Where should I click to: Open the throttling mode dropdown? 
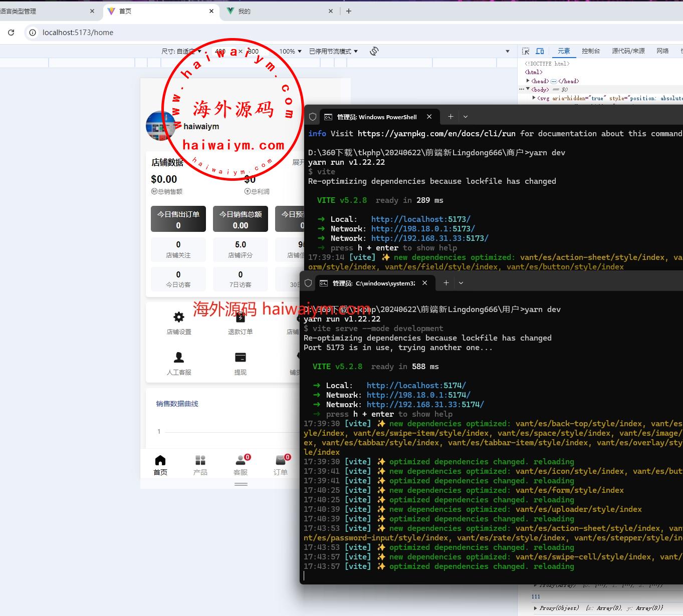333,51
